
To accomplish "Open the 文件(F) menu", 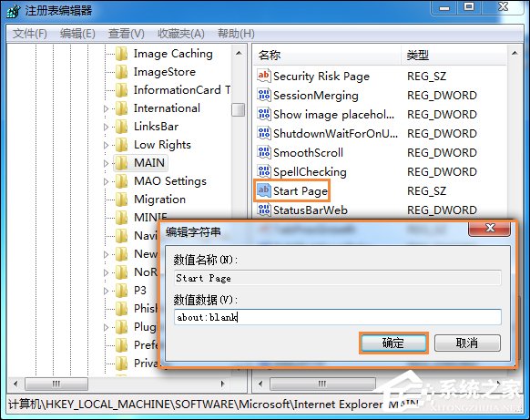I will (30, 34).
